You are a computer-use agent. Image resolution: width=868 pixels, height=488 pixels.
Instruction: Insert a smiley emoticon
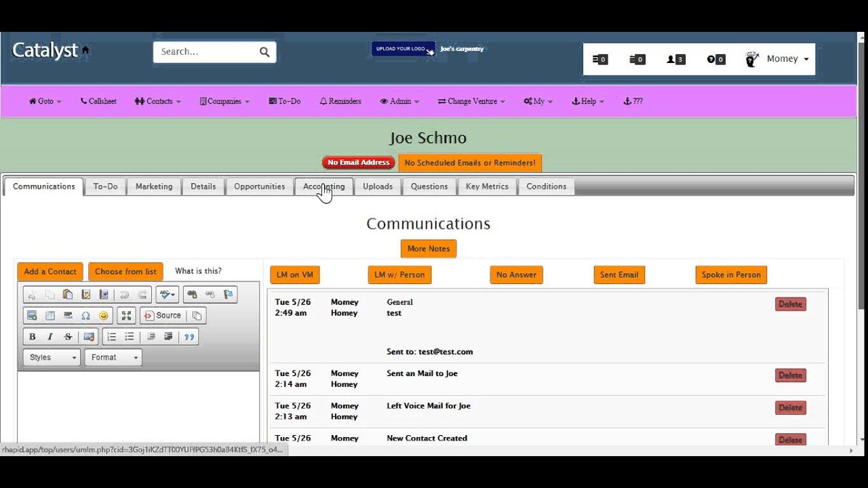[103, 316]
